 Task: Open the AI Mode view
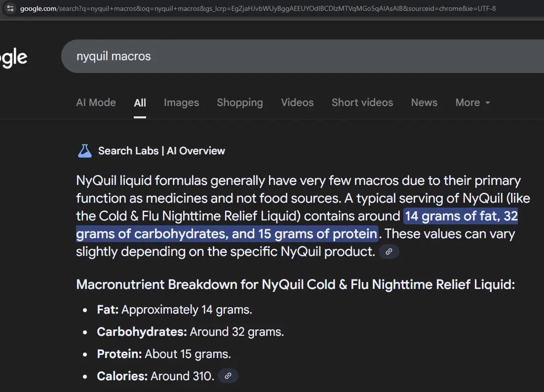tap(96, 103)
